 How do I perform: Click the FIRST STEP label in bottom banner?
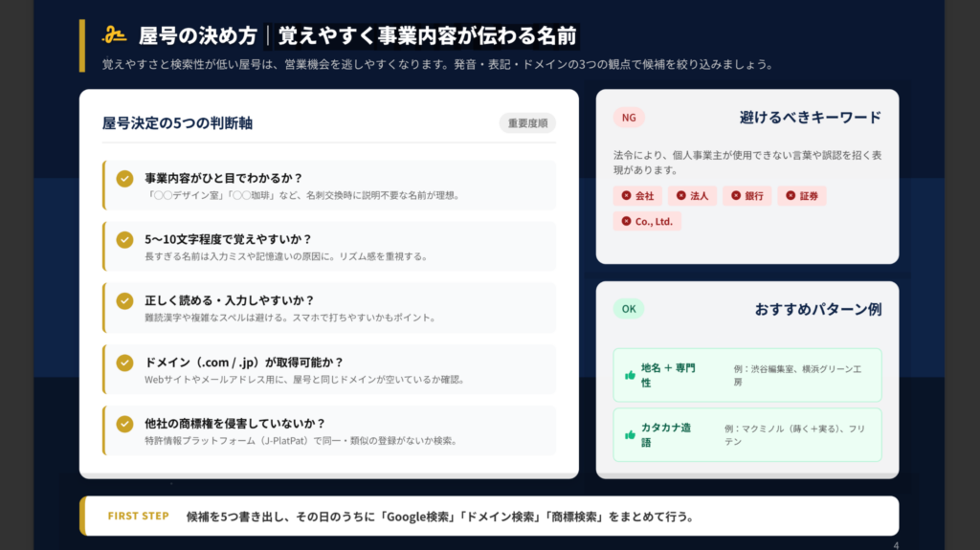[138, 517]
